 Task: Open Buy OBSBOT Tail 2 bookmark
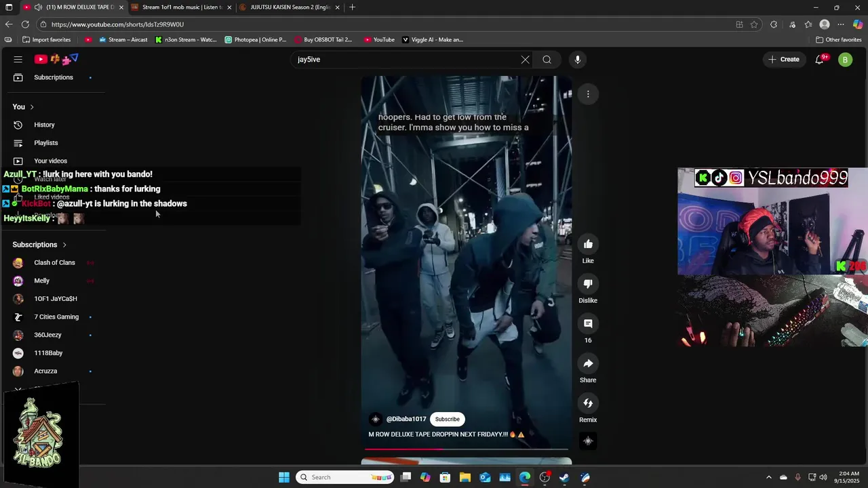[323, 40]
